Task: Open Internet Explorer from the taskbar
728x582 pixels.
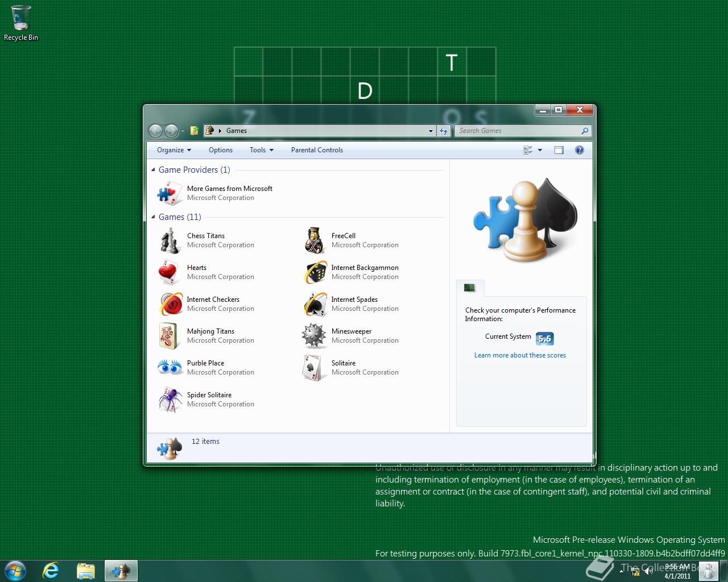Action: 51,571
